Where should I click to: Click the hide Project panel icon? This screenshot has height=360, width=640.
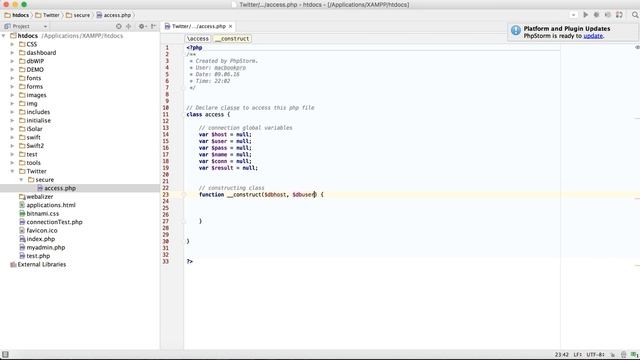coord(153,26)
